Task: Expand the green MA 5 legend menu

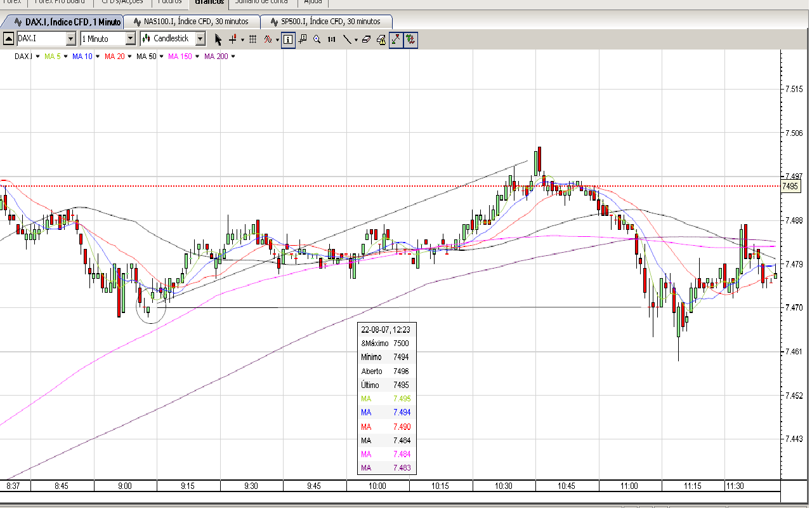Action: pos(65,57)
